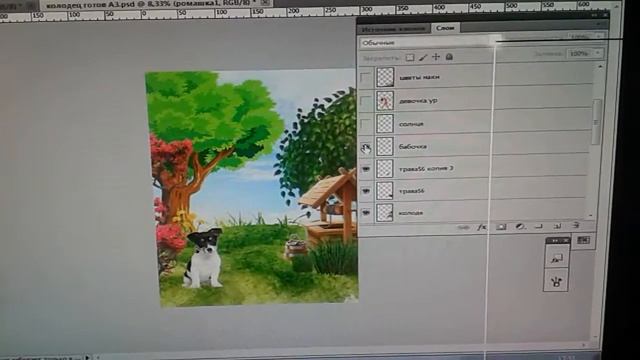
Task: Select the колодец layer thumbnail
Action: pyautogui.click(x=384, y=213)
